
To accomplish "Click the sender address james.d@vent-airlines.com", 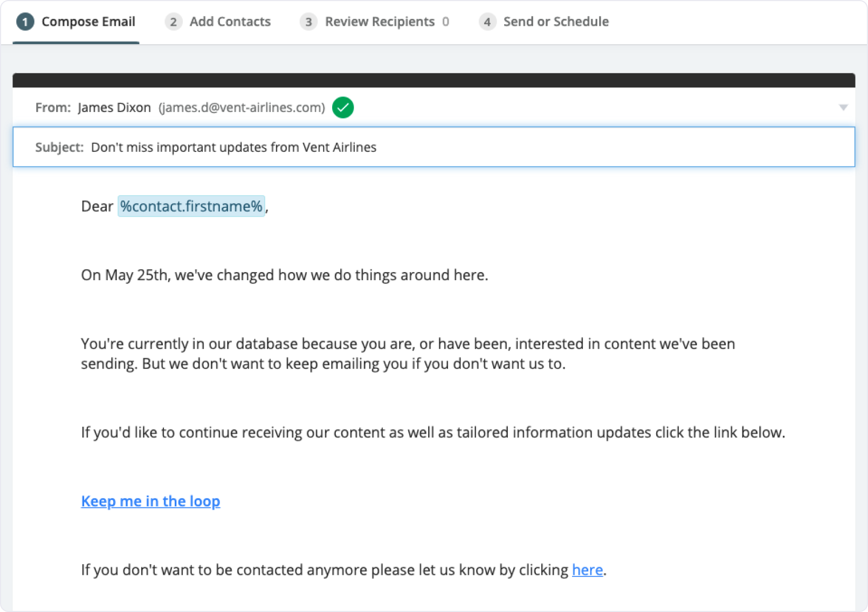I will [x=242, y=108].
